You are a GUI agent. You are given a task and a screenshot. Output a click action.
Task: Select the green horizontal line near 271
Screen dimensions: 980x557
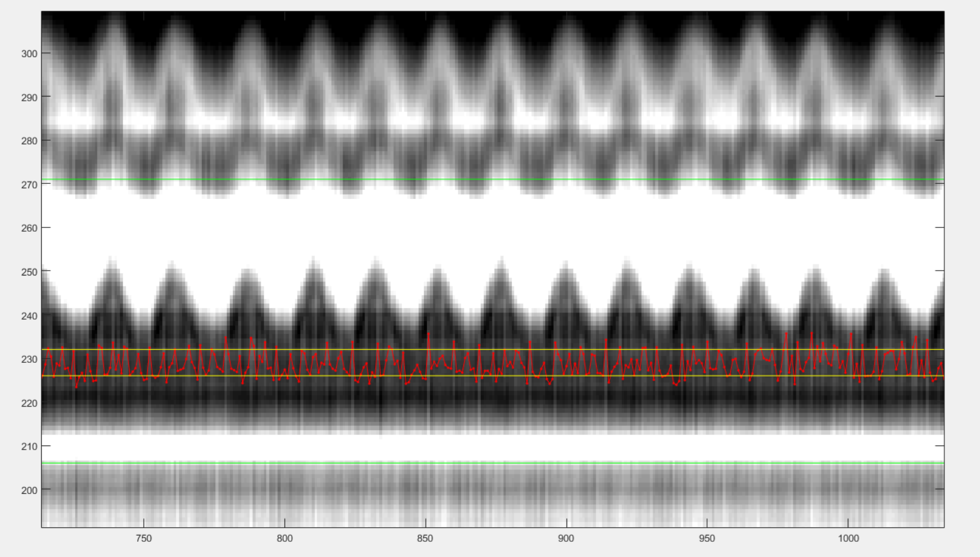[x=492, y=180]
